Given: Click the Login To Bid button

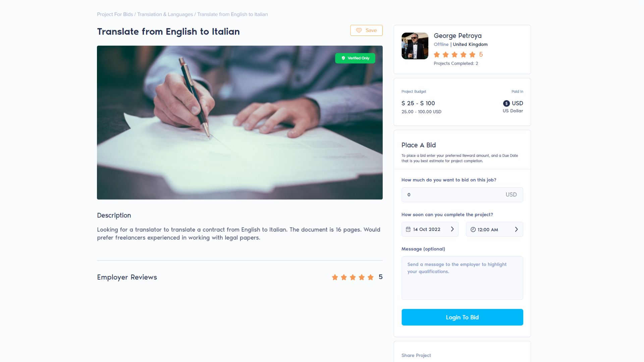Looking at the screenshot, I should (462, 317).
